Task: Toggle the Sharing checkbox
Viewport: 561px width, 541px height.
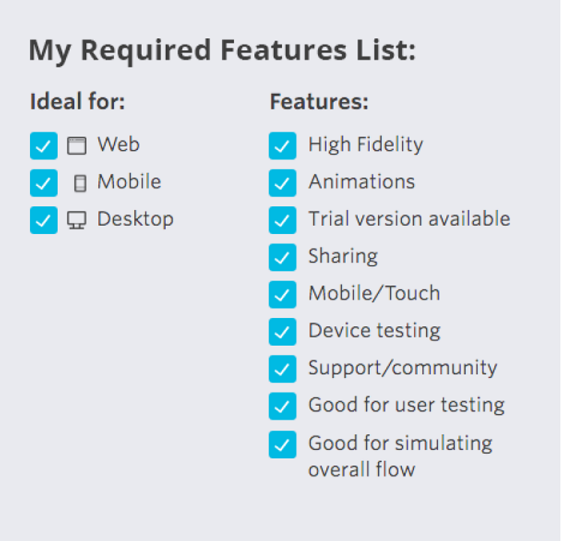Action: (283, 257)
